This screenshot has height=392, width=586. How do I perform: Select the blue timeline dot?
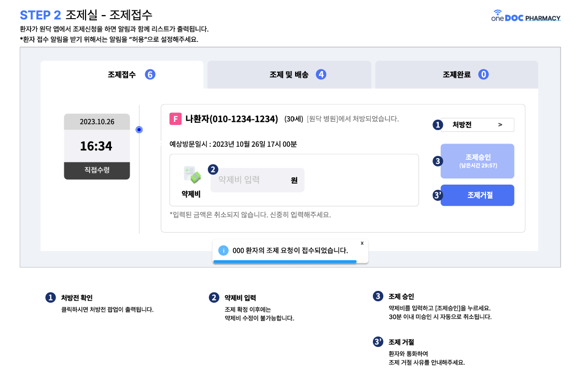click(x=139, y=130)
